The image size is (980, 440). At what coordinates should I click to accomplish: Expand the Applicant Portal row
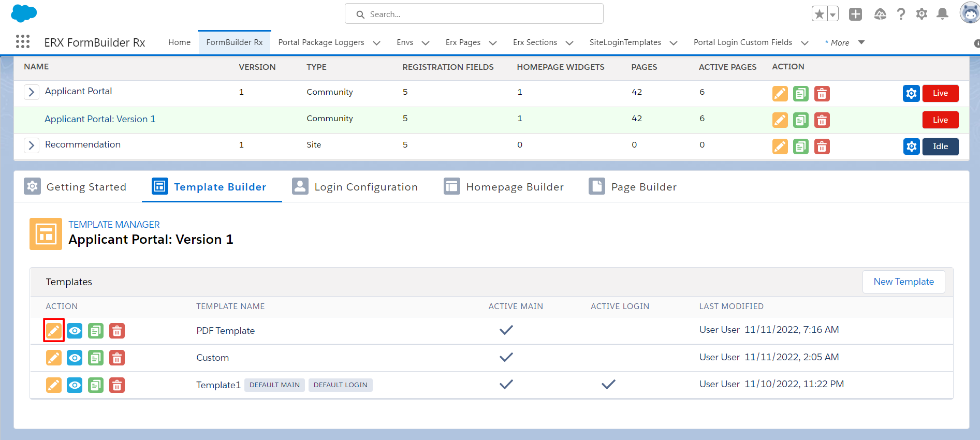click(32, 92)
